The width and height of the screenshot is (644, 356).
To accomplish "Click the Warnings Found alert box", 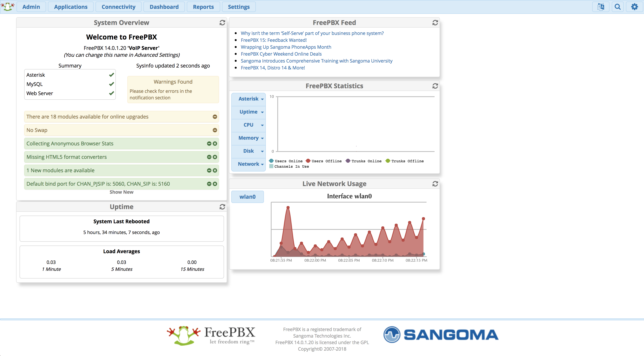I will tap(173, 90).
